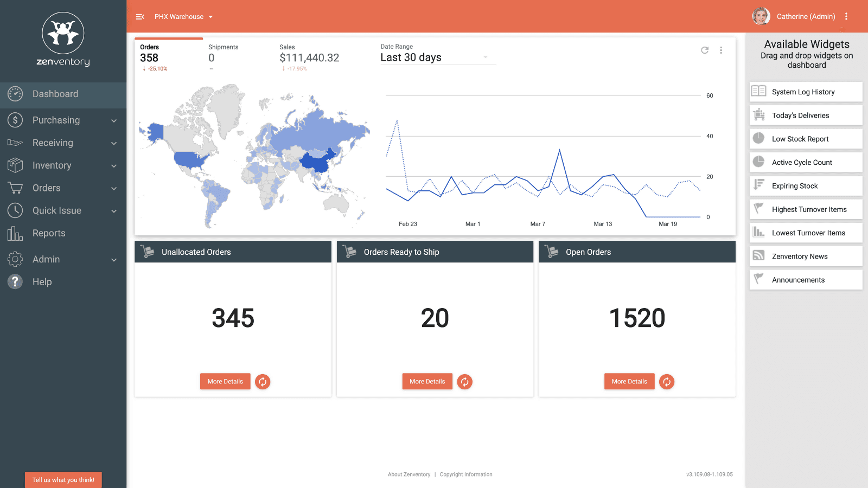Viewport: 868px width, 488px height.
Task: Click the Tell us what you think button
Action: (x=63, y=480)
